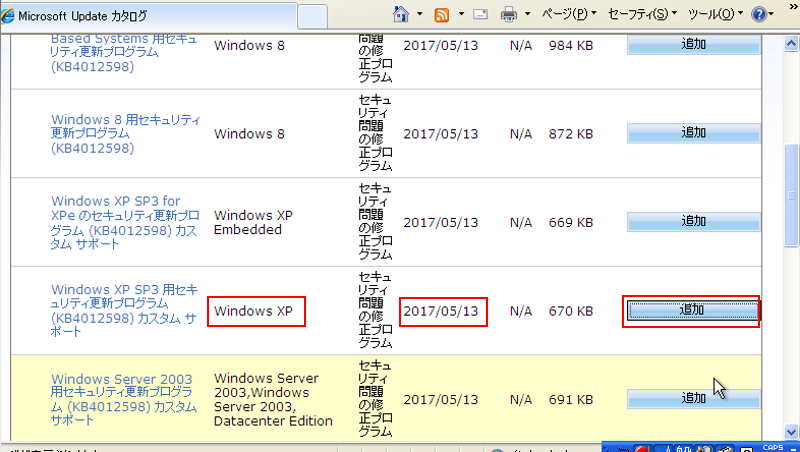Click the 872 KB size cell
The height and width of the screenshot is (452, 800).
[x=571, y=134]
